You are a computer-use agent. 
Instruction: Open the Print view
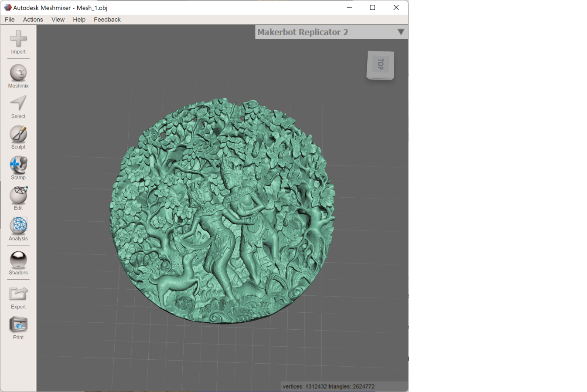[18, 325]
